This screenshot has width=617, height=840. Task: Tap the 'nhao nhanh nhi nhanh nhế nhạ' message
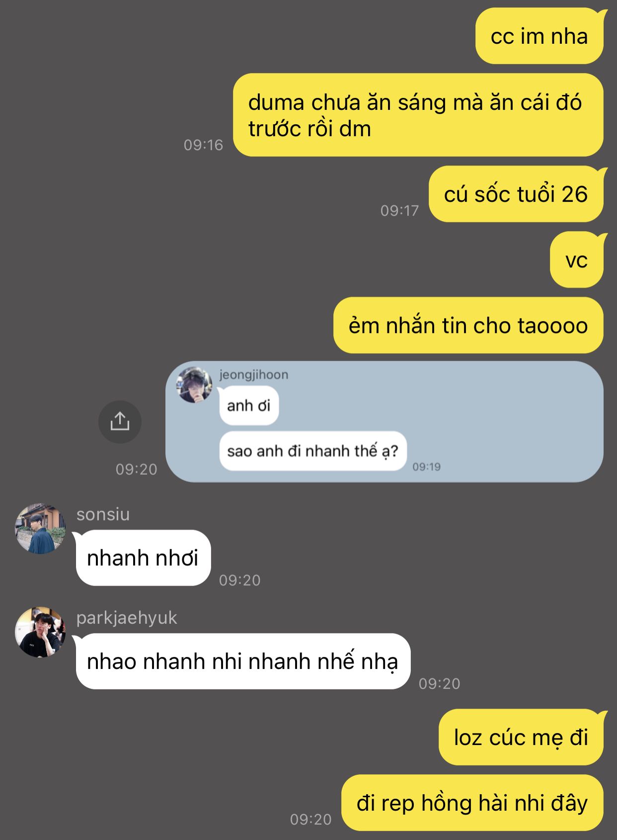[242, 661]
